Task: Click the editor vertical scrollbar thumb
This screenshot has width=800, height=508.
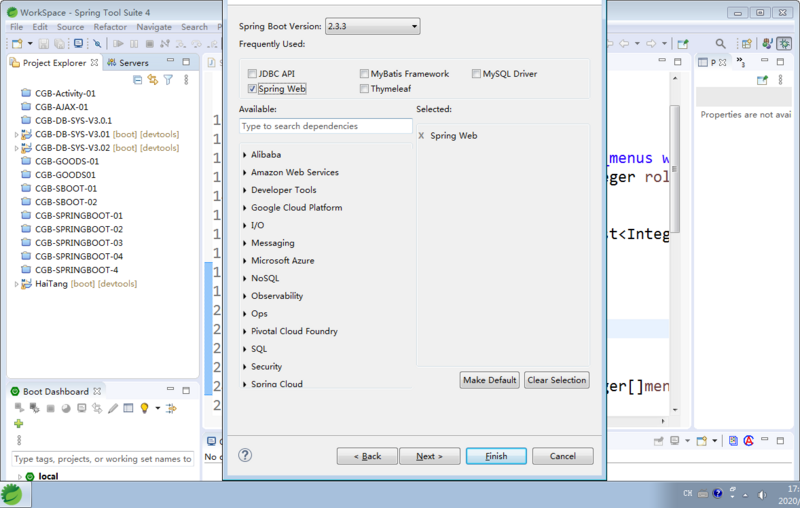Action: coord(674,168)
